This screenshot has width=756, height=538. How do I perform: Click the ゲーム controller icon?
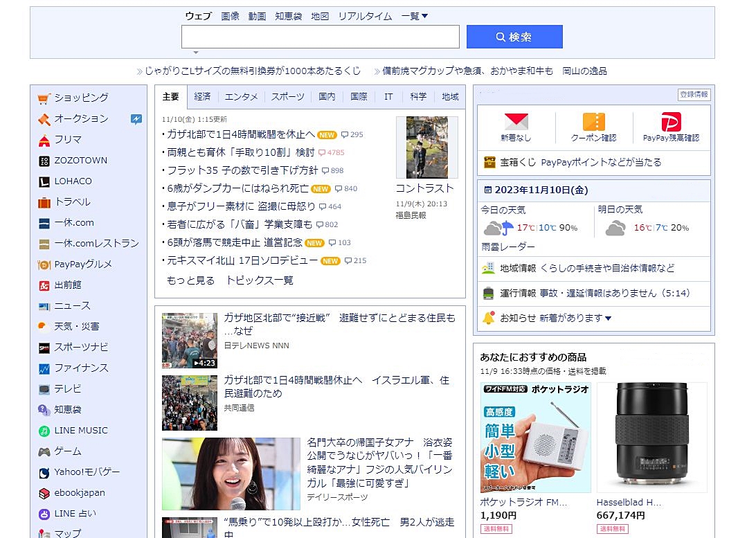[x=44, y=451]
